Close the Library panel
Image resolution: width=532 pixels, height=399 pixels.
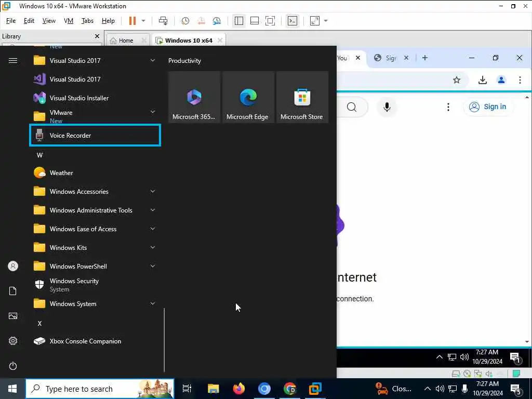pos(97,36)
